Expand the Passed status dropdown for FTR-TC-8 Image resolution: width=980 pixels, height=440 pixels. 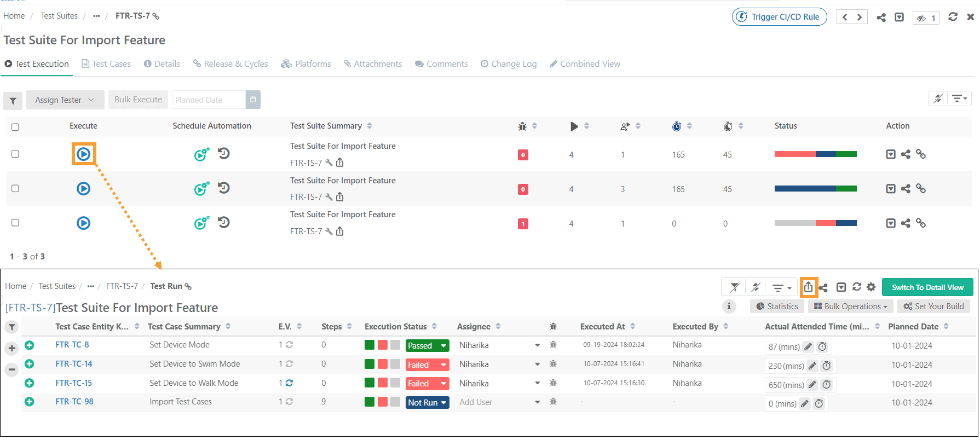(443, 346)
